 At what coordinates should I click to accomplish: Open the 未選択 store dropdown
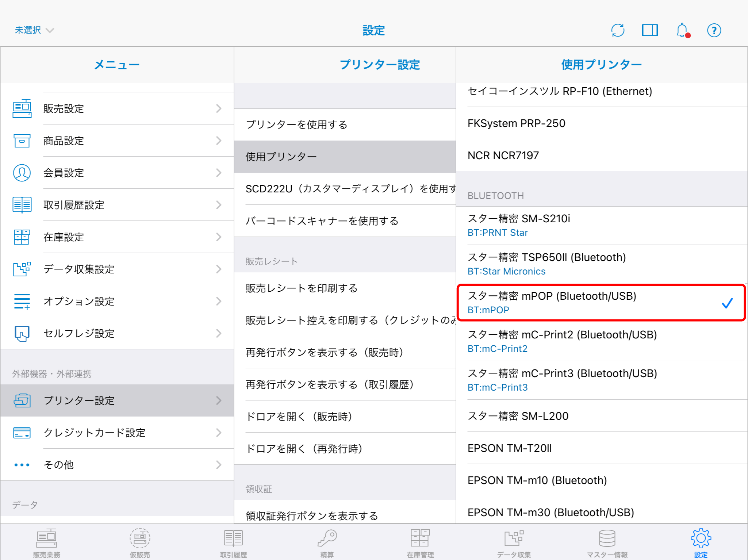34,30
